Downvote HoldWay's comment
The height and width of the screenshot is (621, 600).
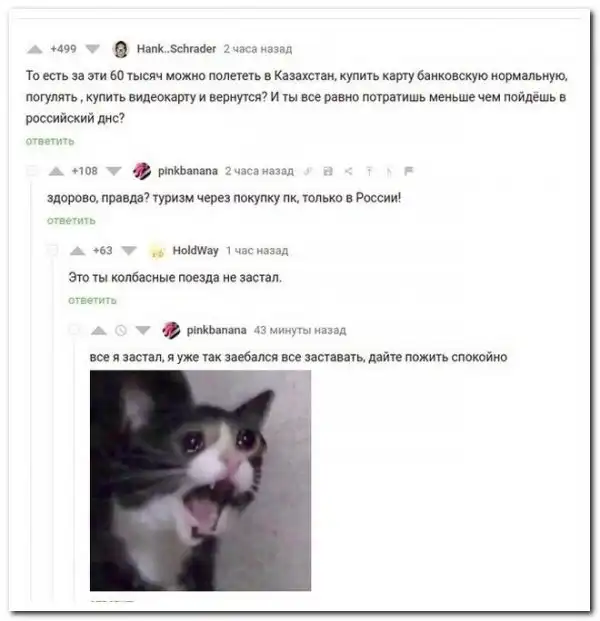click(x=129, y=251)
